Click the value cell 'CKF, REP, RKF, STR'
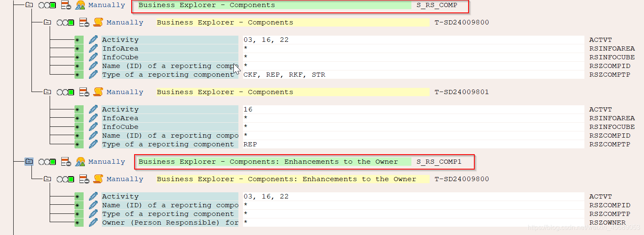The height and width of the screenshot is (235, 644). tap(413, 75)
